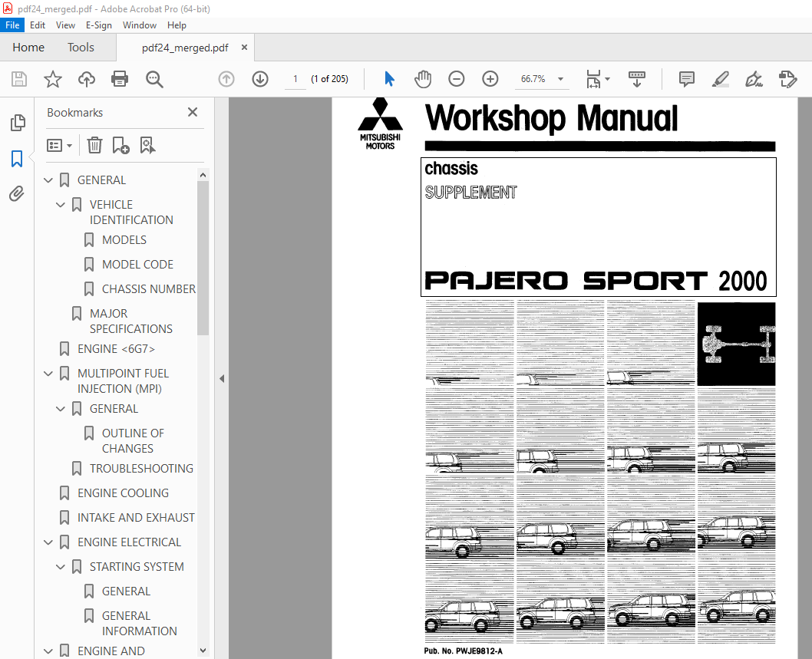Open the Sign document tool
The height and width of the screenshot is (659, 812).
pyautogui.click(x=754, y=79)
